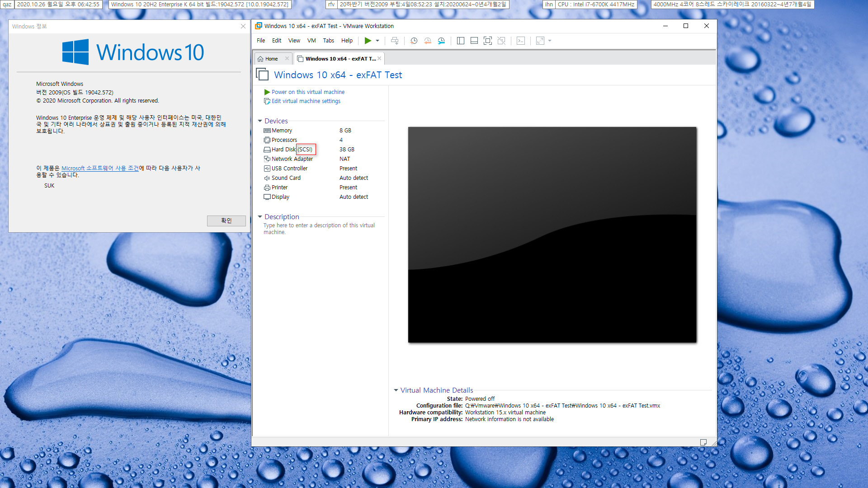Click the VMware Workstation title bar icon
The width and height of the screenshot is (868, 488).
[x=259, y=26]
